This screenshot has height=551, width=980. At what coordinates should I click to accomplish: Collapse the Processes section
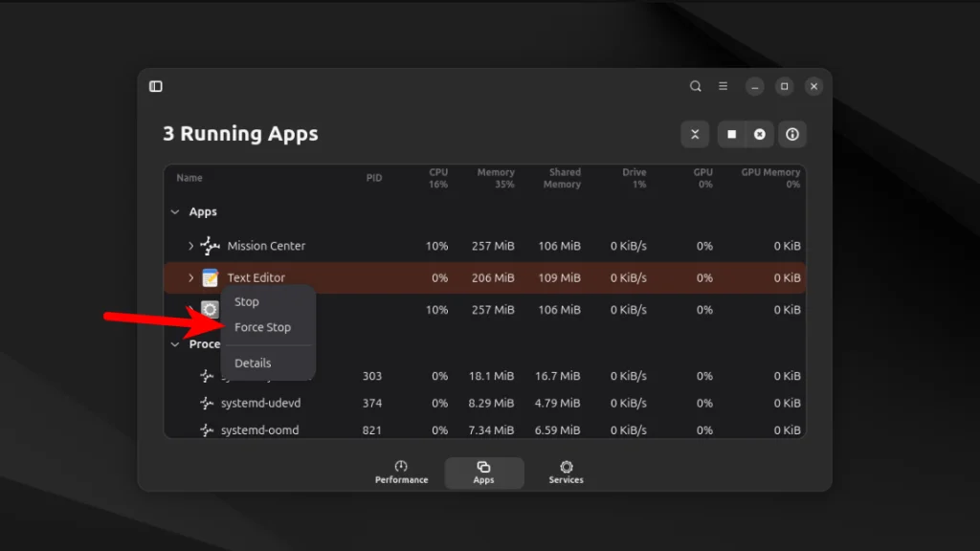(x=175, y=343)
